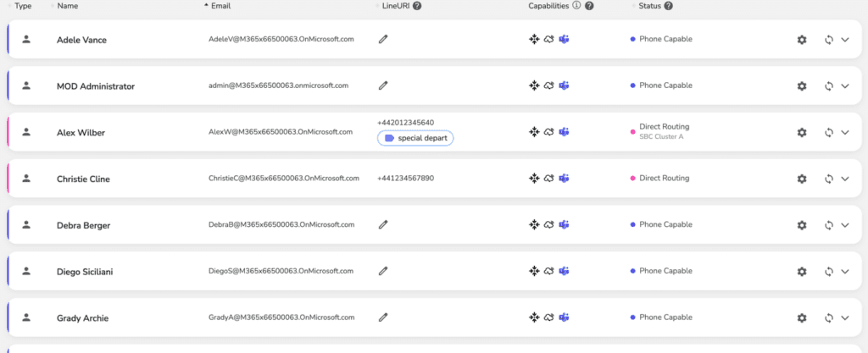Image resolution: width=868 pixels, height=353 pixels.
Task: Expand the Diego Siciliani row chevron
Action: coord(845,272)
